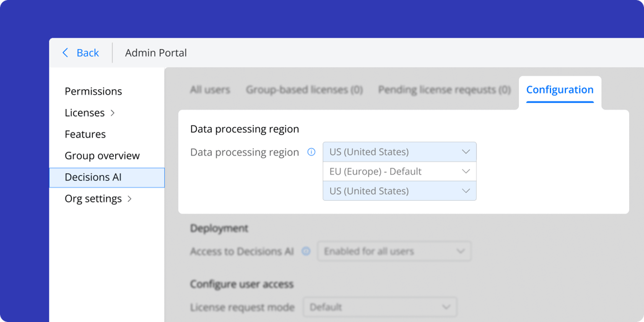The image size is (644, 322).
Task: Choose the US (United States) list option
Action: click(x=399, y=191)
